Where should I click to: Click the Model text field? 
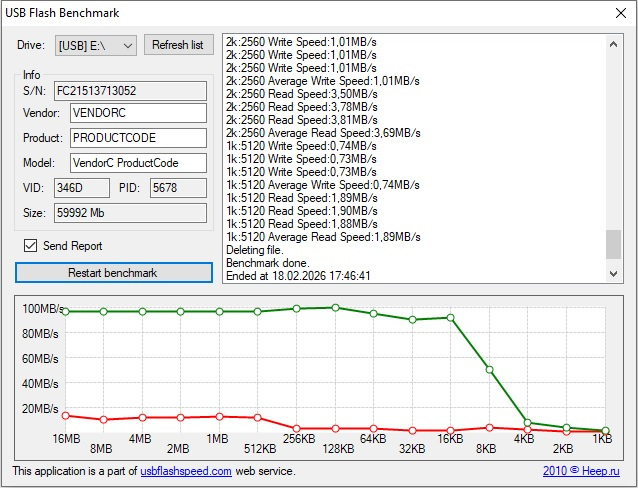coord(138,163)
